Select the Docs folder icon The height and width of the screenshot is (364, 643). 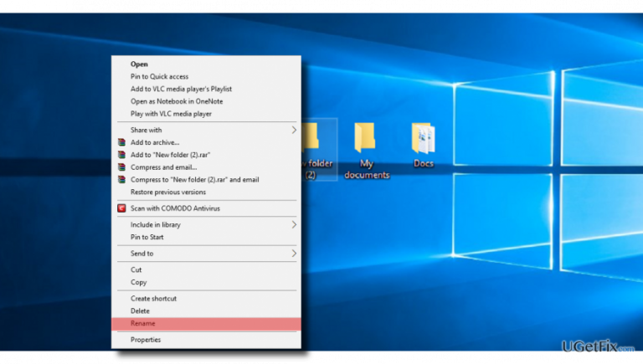(423, 138)
